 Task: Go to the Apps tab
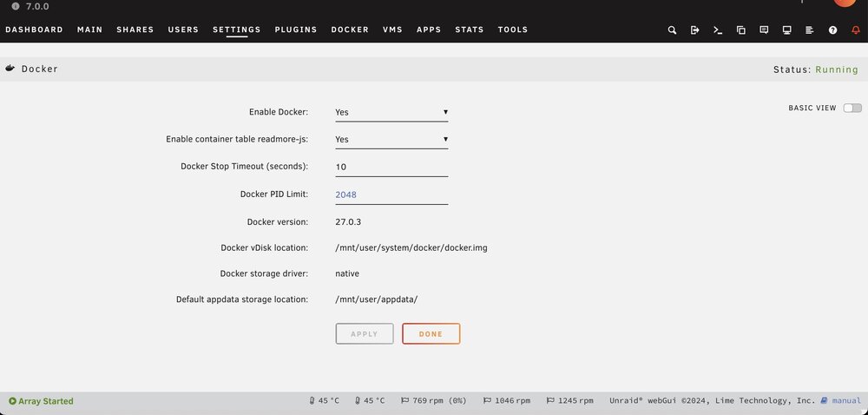(429, 30)
